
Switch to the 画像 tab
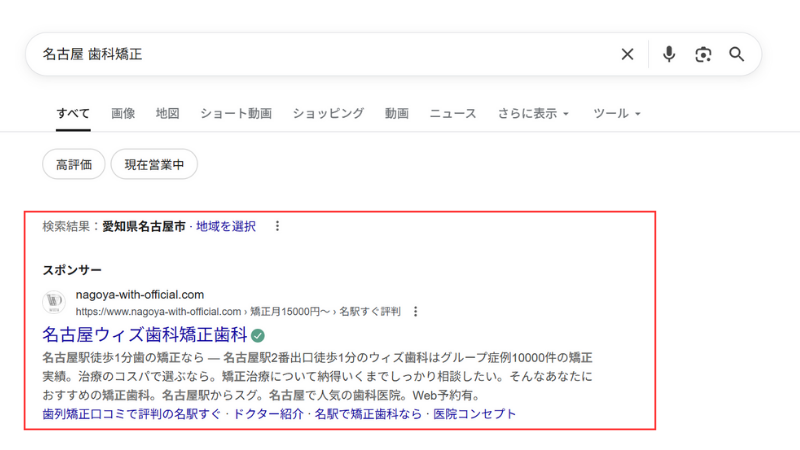[123, 113]
